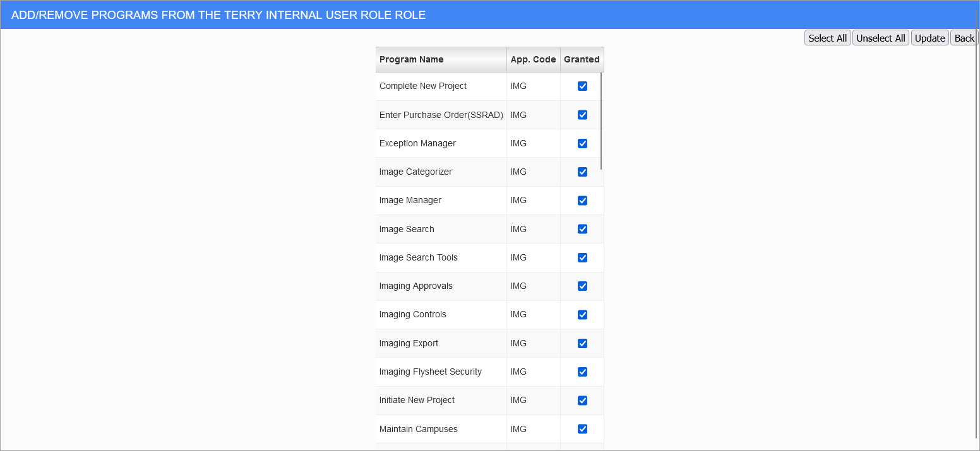Toggle Granted checkbox for Maintain Campuses
980x451 pixels.
click(x=582, y=429)
